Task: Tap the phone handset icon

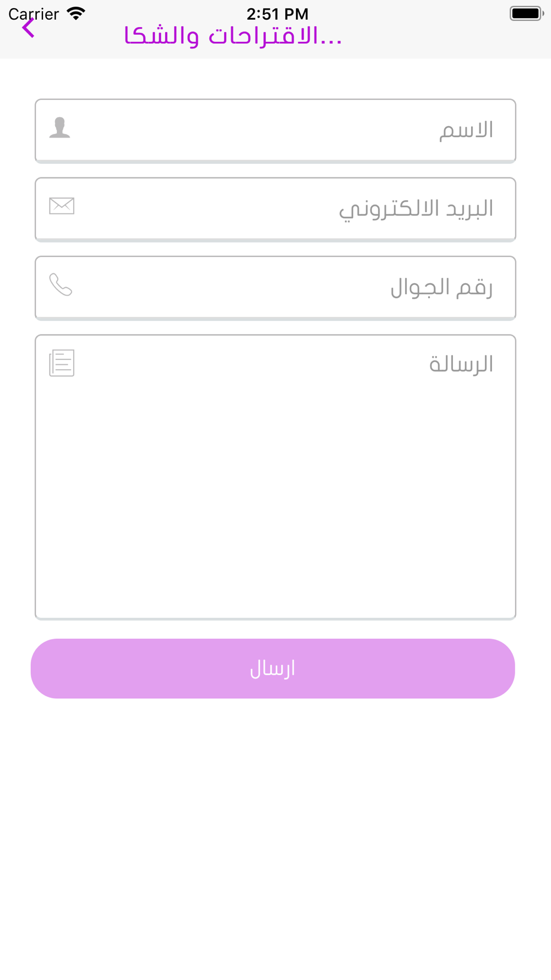Action: coord(61,285)
